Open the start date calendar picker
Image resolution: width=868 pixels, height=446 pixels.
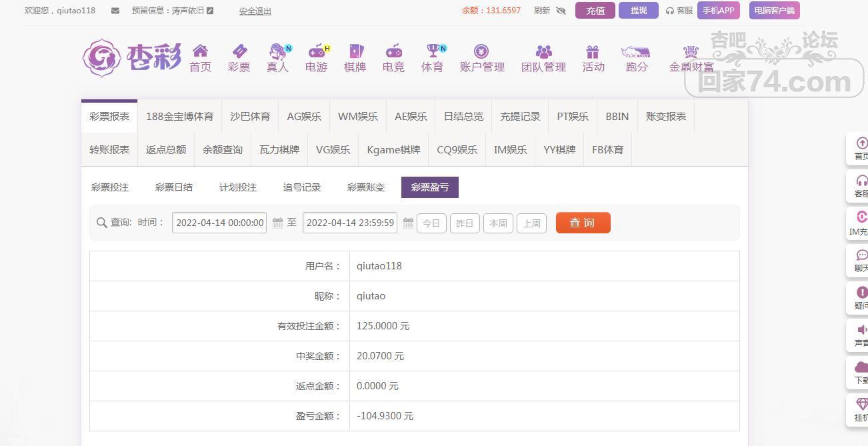(x=278, y=223)
